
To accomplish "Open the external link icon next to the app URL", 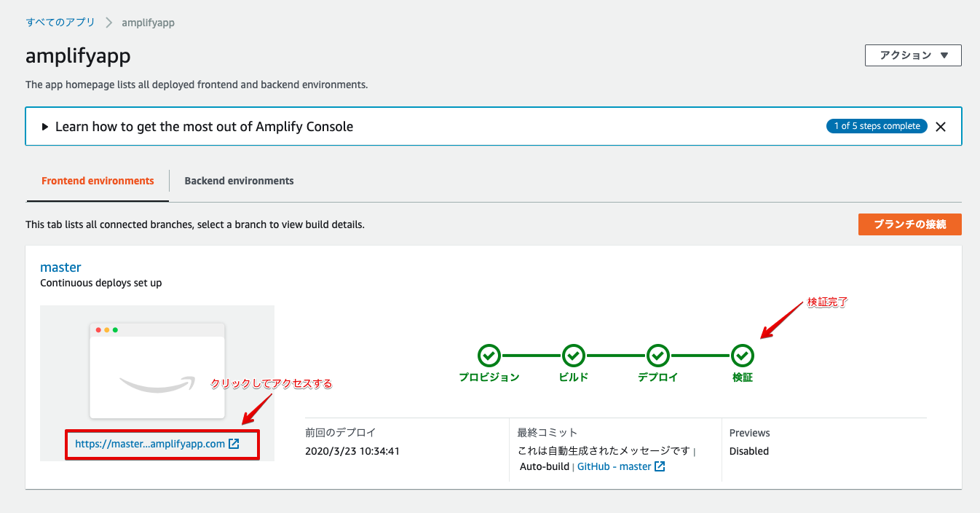I will pyautogui.click(x=233, y=442).
